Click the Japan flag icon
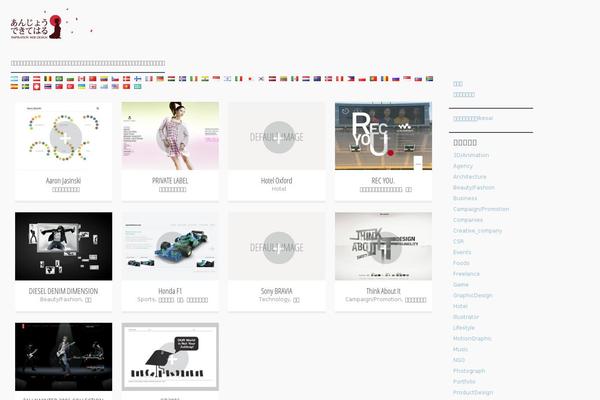The height and width of the screenshot is (400, 600). (250, 79)
